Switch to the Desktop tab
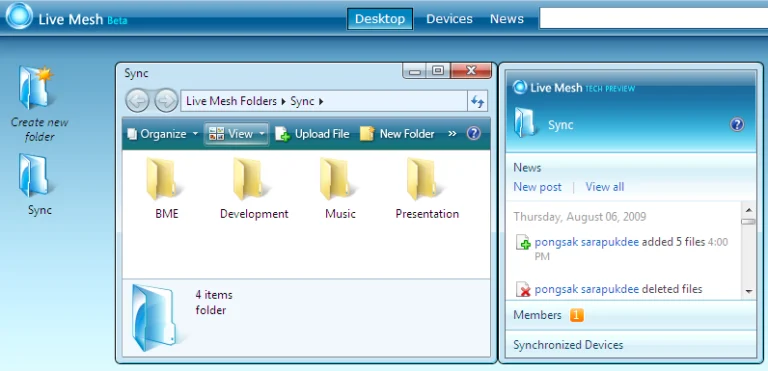This screenshot has height=371, width=768. tap(380, 19)
